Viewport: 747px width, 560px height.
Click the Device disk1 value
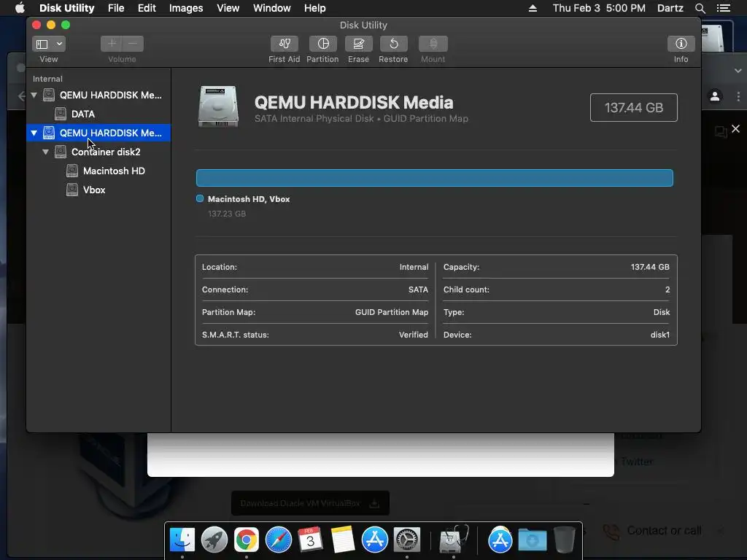tap(659, 335)
